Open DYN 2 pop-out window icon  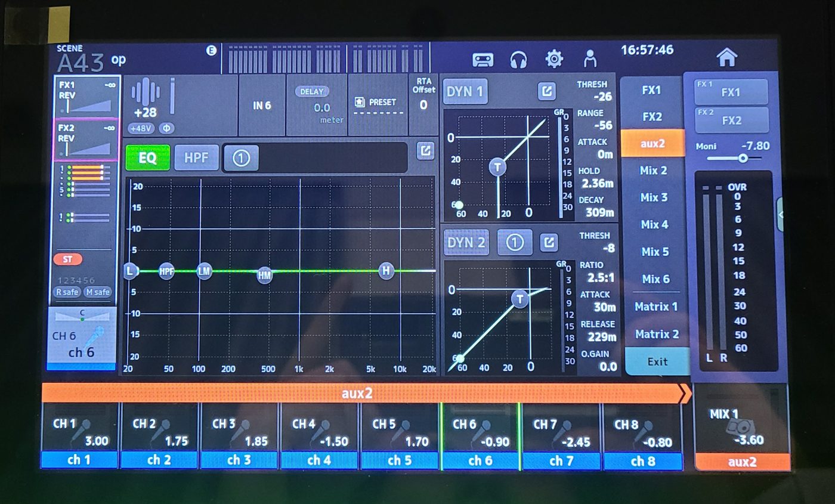point(549,242)
